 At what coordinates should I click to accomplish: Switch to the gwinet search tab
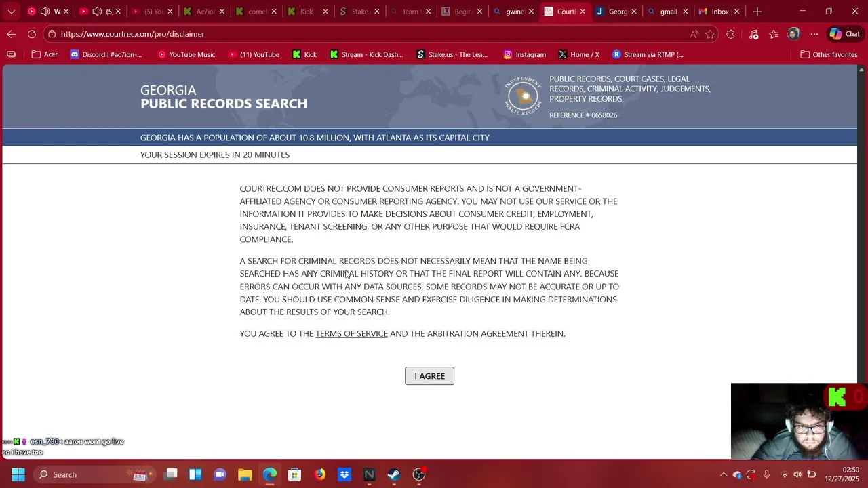click(513, 12)
